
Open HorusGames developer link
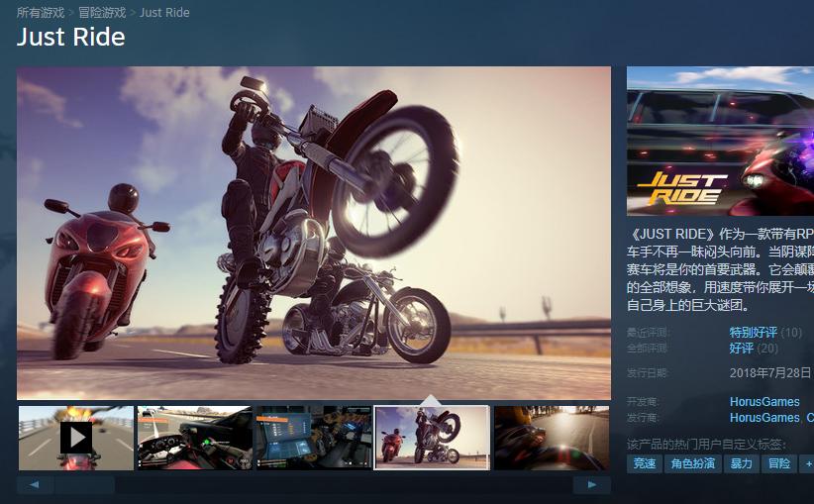[764, 402]
